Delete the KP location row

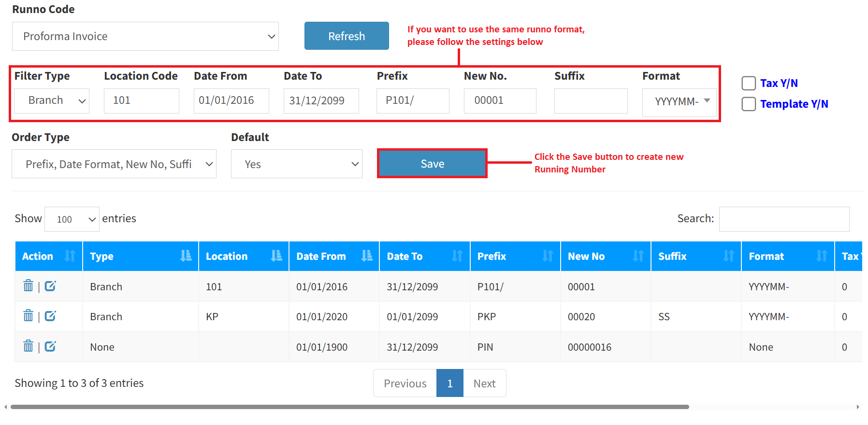(28, 316)
